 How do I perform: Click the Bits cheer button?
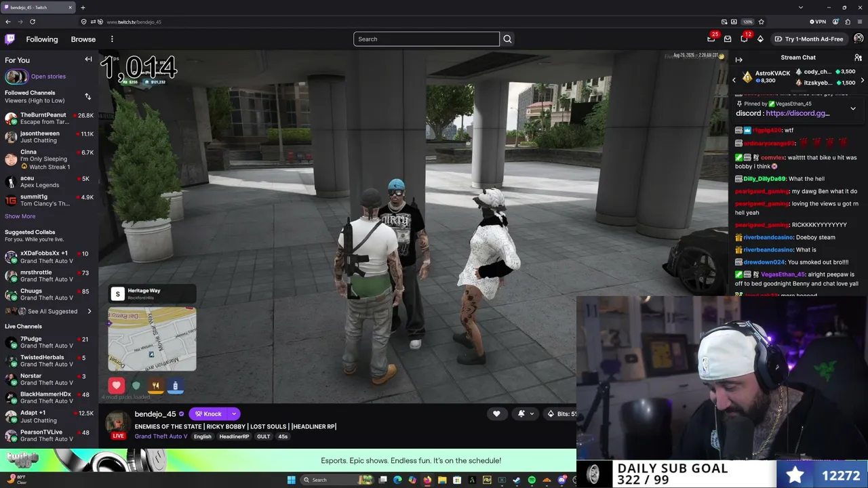[x=561, y=414]
